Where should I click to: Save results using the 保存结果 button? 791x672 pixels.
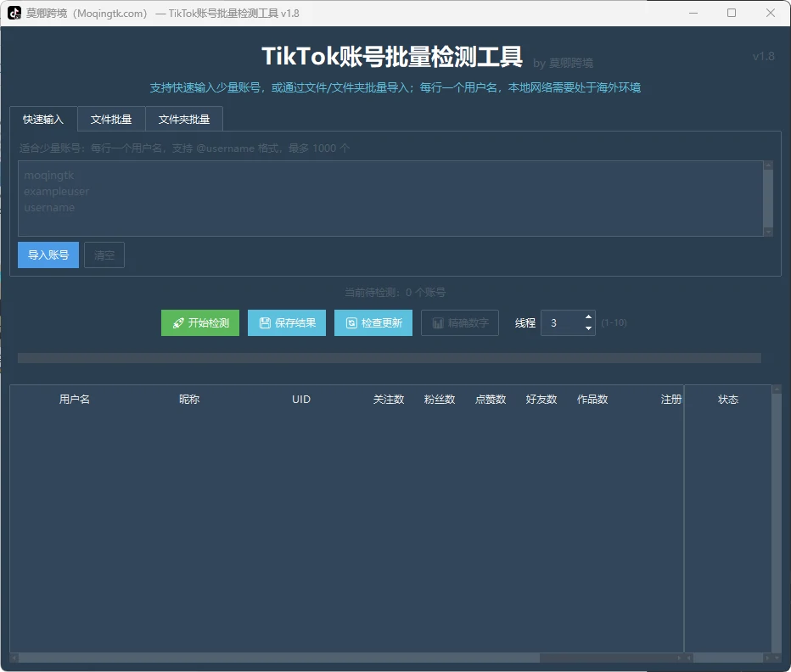click(x=287, y=323)
